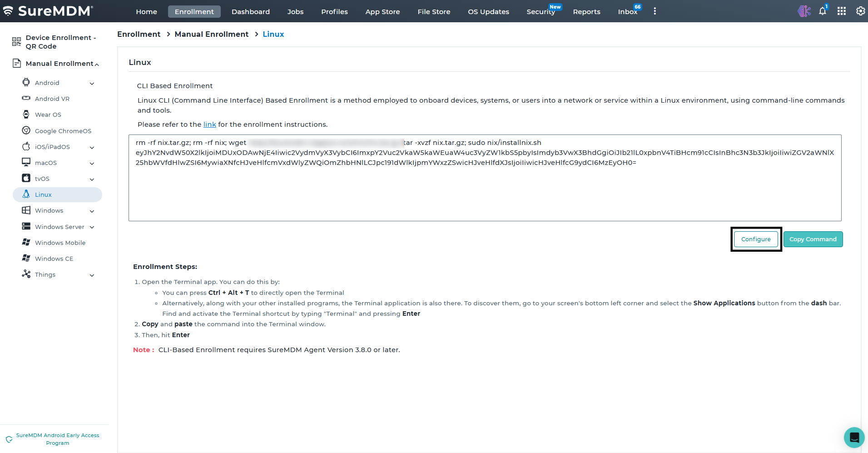The image size is (868, 453).
Task: Click the QR code enrollment icon
Action: [16, 42]
